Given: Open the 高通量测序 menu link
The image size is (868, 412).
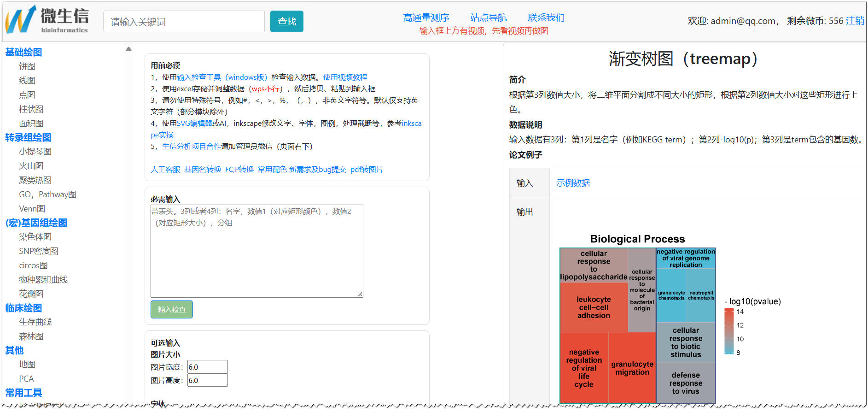Looking at the screenshot, I should [x=426, y=18].
